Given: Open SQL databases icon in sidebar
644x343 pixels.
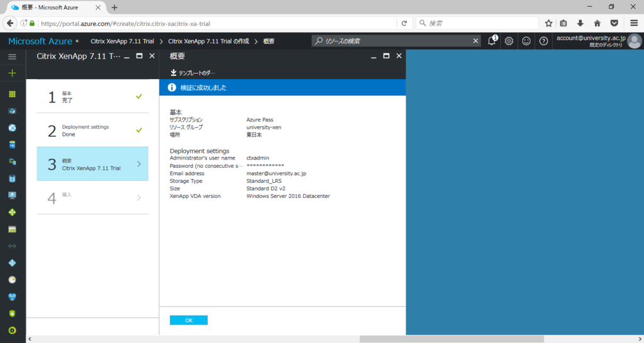Looking at the screenshot, I should tap(13, 145).
